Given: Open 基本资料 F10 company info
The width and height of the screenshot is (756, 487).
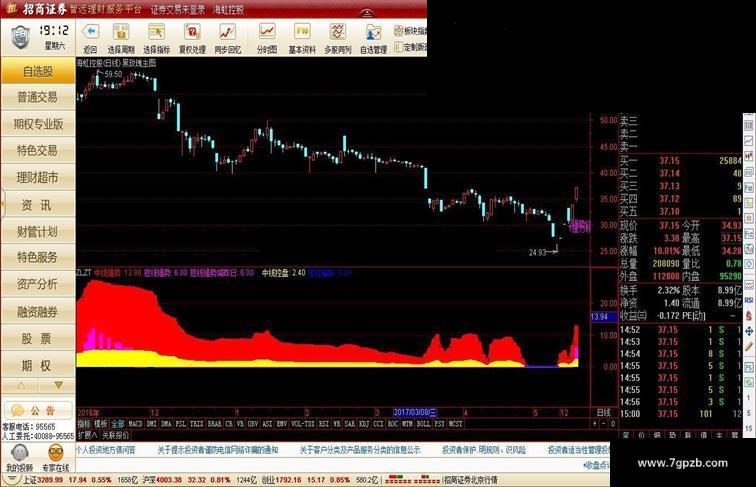Looking at the screenshot, I should pos(302,39).
